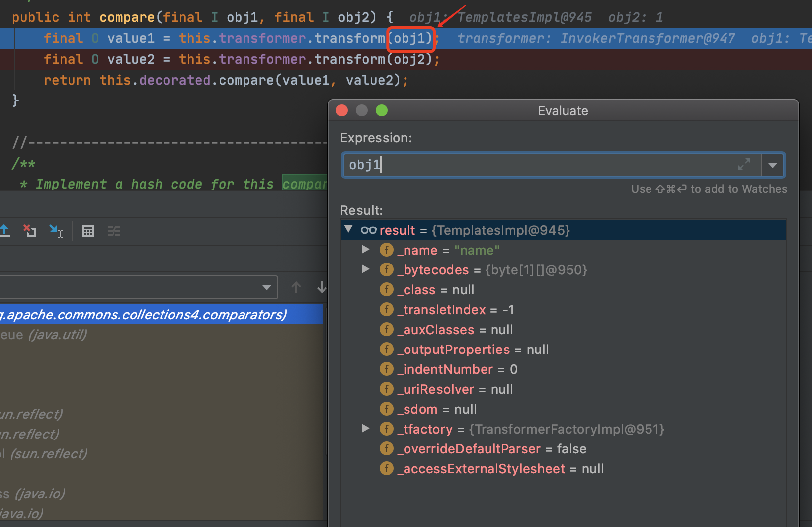Click the expand expression field icon

pos(744,165)
